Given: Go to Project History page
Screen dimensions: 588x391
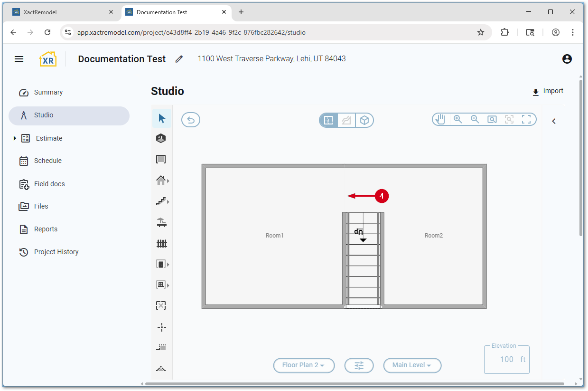Looking at the screenshot, I should 56,252.
